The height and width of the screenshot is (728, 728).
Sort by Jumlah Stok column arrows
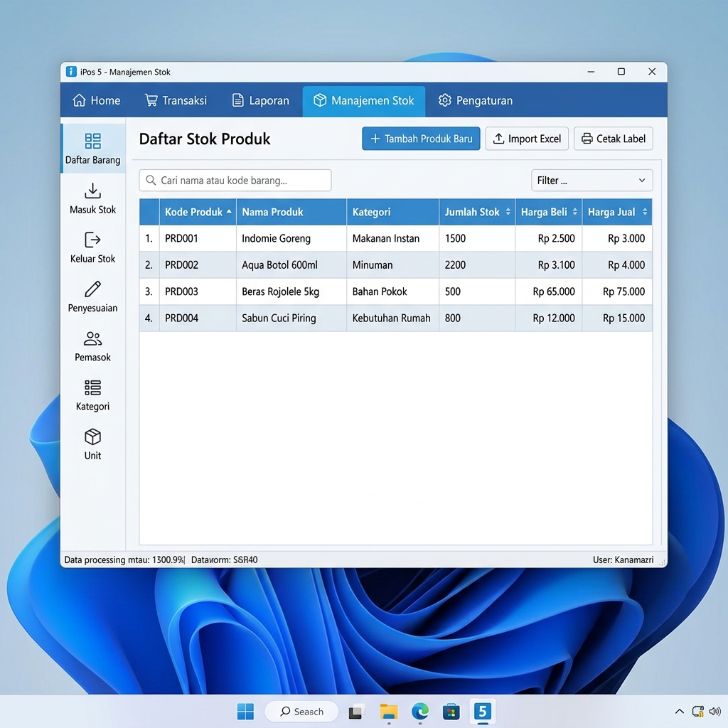[x=508, y=212]
